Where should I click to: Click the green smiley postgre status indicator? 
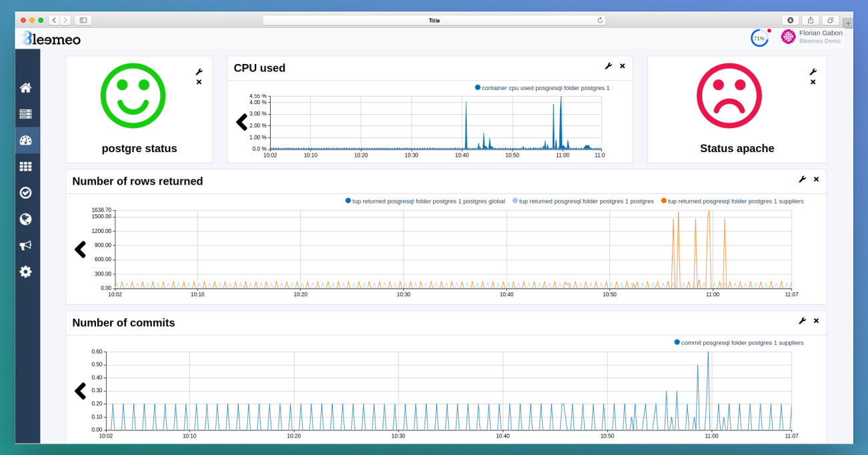point(139,95)
